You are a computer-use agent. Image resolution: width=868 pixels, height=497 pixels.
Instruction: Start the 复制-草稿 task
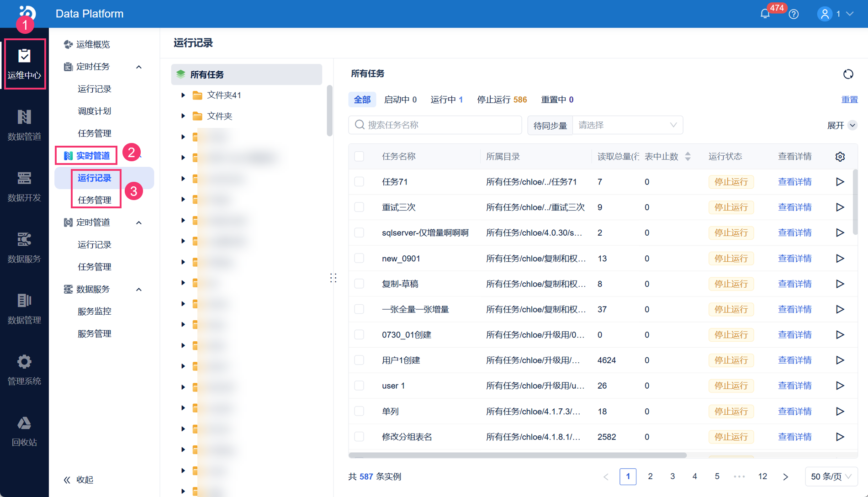(840, 284)
